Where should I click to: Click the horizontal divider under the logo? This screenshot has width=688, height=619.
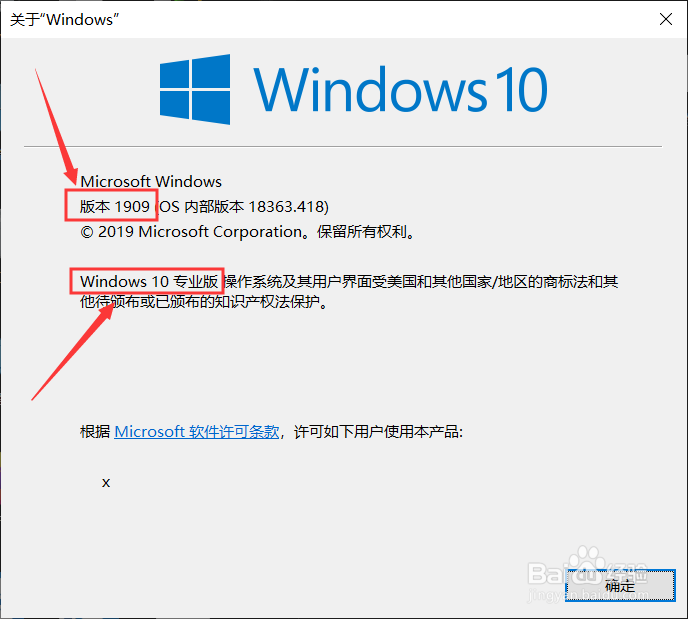click(x=343, y=147)
